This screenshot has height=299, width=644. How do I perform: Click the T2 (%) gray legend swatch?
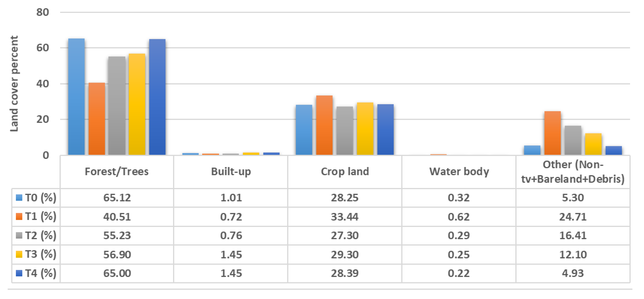19,236
